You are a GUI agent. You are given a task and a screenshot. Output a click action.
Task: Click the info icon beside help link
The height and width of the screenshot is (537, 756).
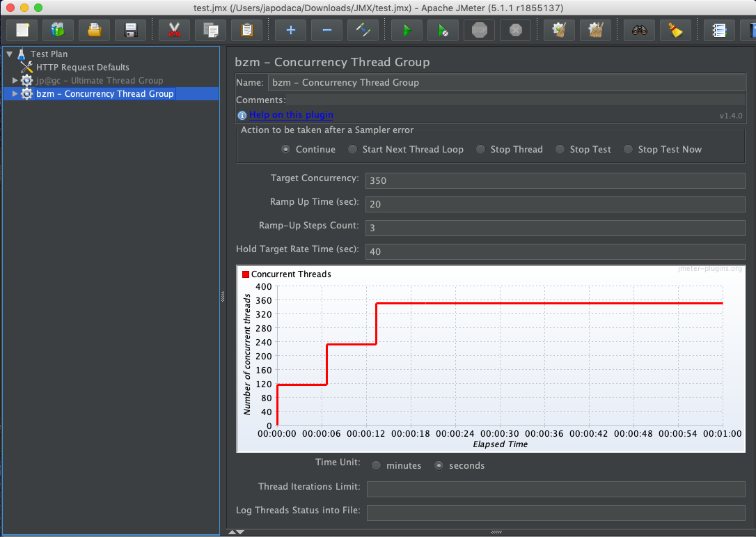pyautogui.click(x=242, y=116)
